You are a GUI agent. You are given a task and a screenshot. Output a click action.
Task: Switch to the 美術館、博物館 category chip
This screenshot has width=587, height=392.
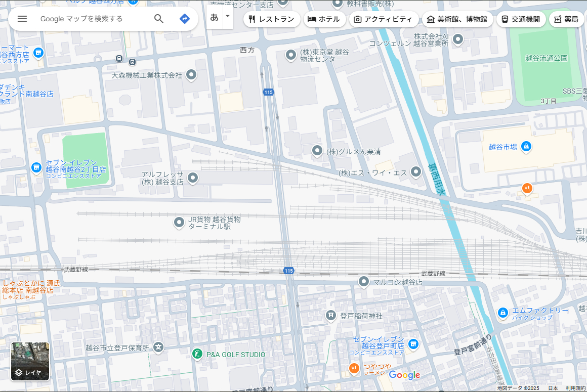pyautogui.click(x=457, y=19)
